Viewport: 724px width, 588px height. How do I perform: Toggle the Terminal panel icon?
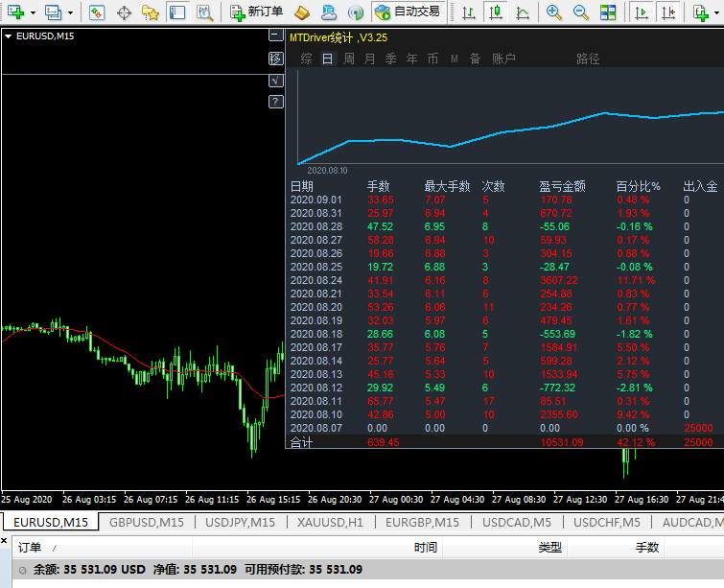(177, 12)
